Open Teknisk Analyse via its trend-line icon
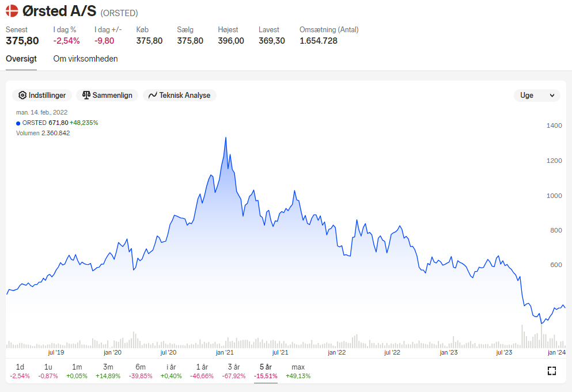Image resolution: width=572 pixels, height=392 pixels. [x=153, y=95]
